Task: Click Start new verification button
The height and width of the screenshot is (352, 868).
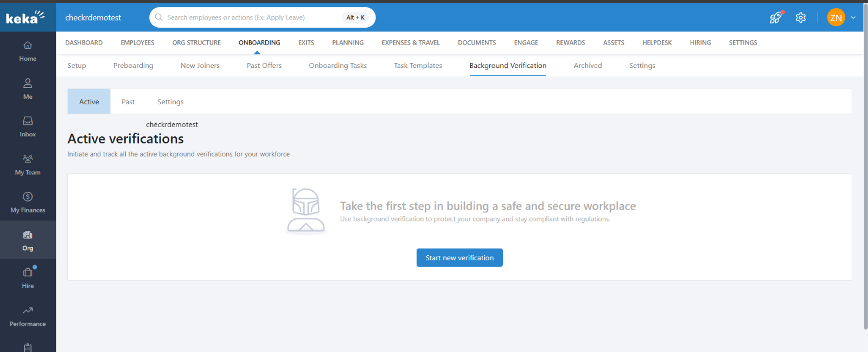Action: (x=459, y=257)
